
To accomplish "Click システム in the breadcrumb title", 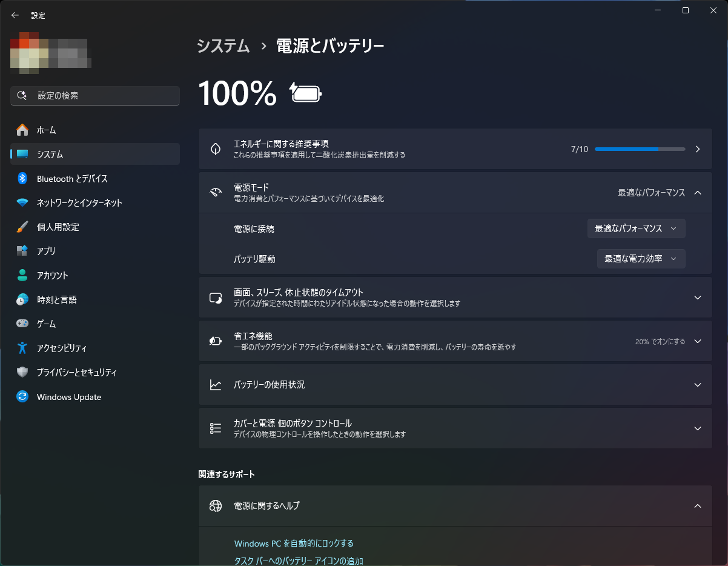I will pos(223,45).
